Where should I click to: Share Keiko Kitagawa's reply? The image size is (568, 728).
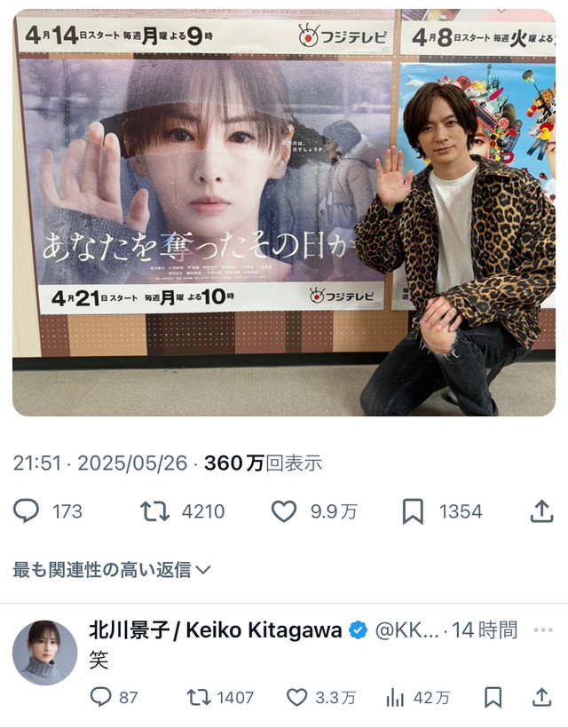point(541,697)
